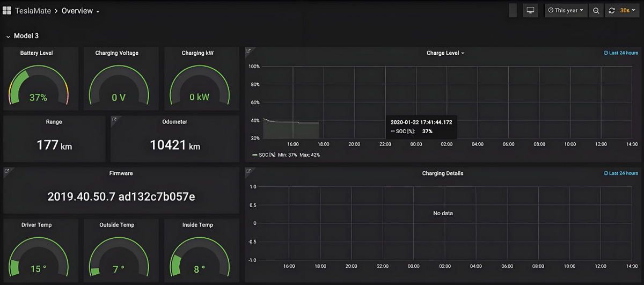Click the refresh dashboard icon

pyautogui.click(x=612, y=10)
